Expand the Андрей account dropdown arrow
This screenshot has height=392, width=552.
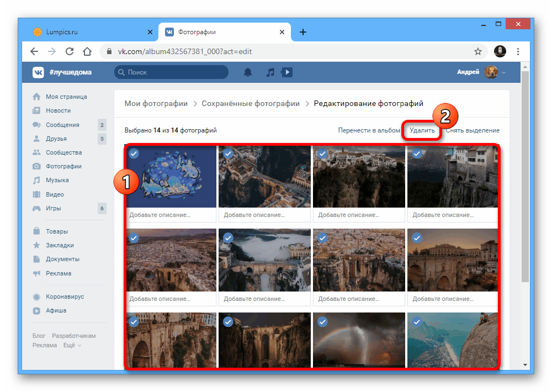504,72
